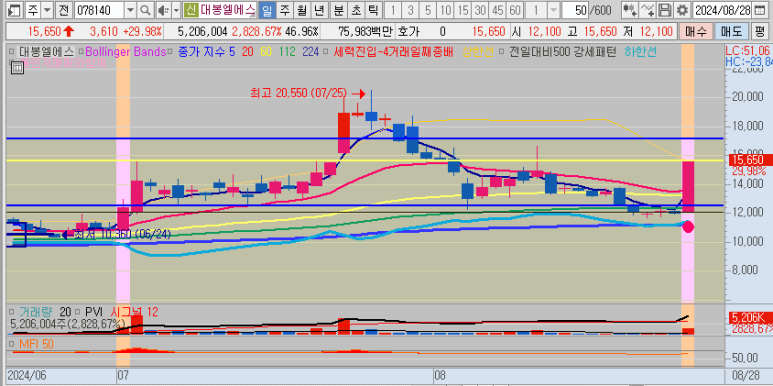Click the blue 매도 sell button
This screenshot has width=773, height=386.
pyautogui.click(x=731, y=32)
